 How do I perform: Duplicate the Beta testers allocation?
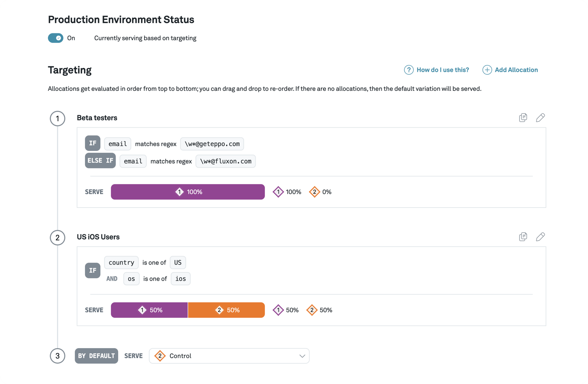[x=523, y=118]
